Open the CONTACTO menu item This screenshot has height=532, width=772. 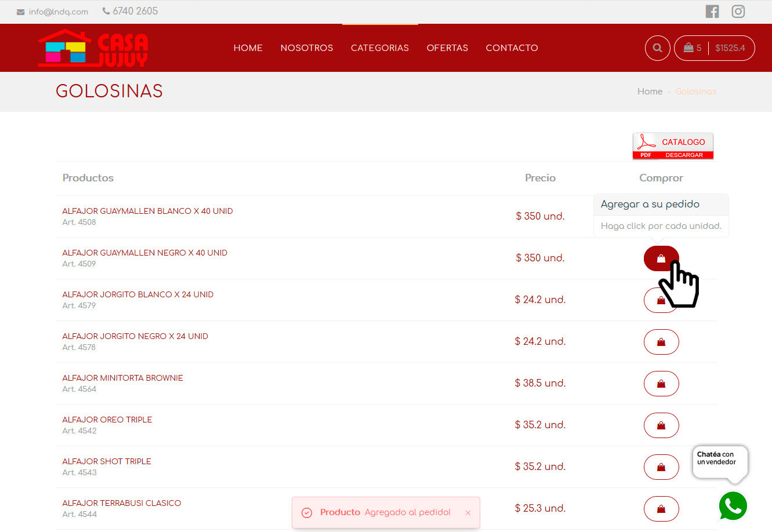pos(512,48)
